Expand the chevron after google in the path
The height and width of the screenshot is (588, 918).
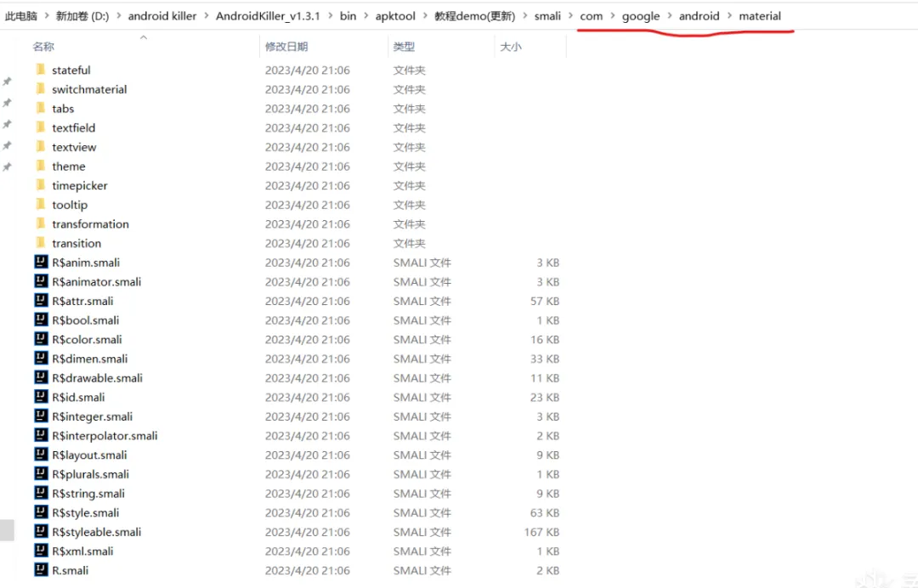pos(670,16)
